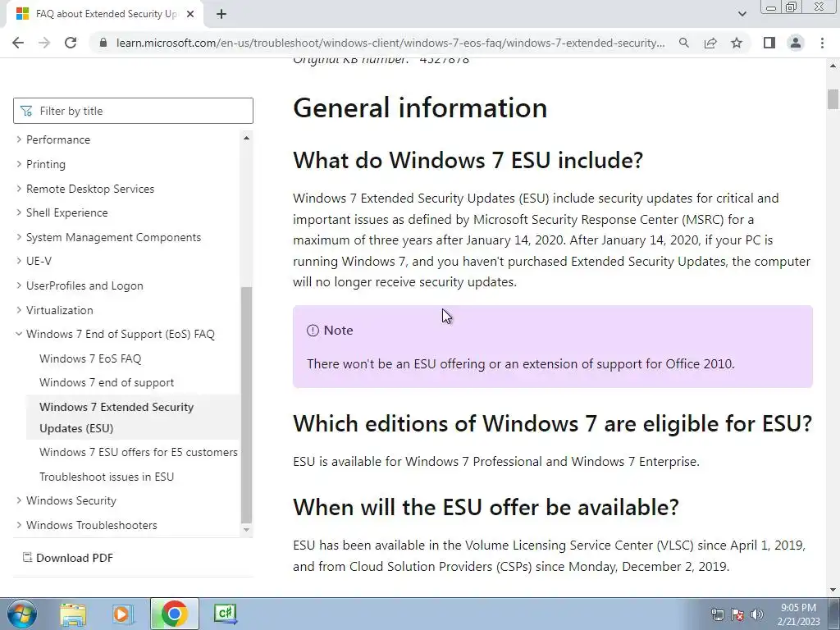Open Windows Explorer from taskbar
Image resolution: width=840 pixels, height=630 pixels.
[x=73, y=614]
